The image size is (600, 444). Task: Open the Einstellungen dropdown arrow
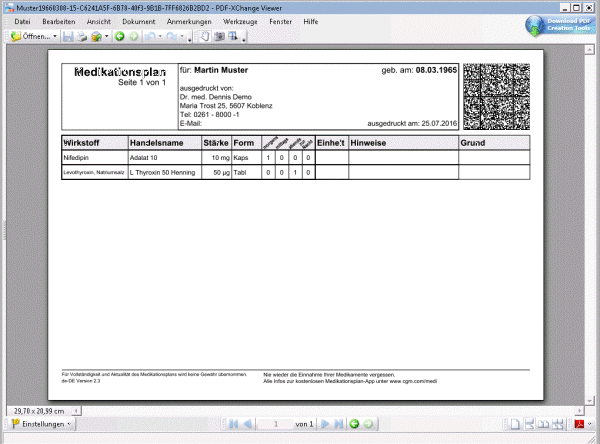point(69,424)
